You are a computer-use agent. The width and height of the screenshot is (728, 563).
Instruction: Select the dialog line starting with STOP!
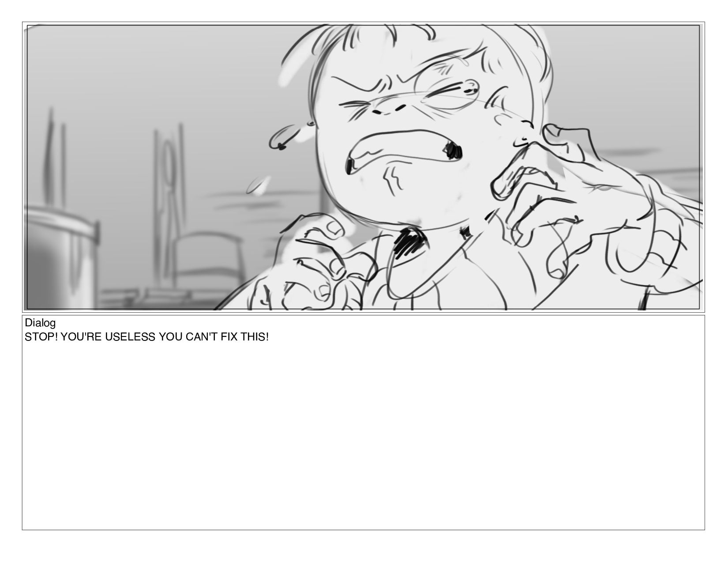pyautogui.click(x=146, y=337)
